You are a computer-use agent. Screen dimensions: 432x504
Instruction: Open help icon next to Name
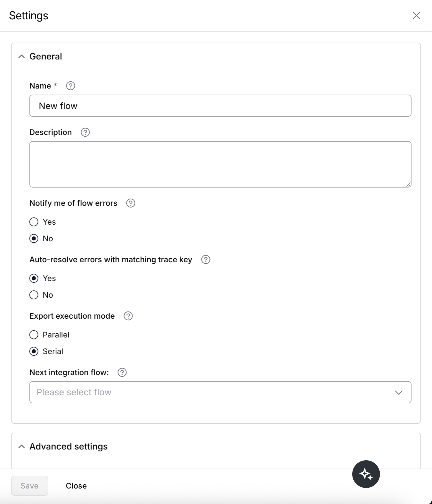71,86
